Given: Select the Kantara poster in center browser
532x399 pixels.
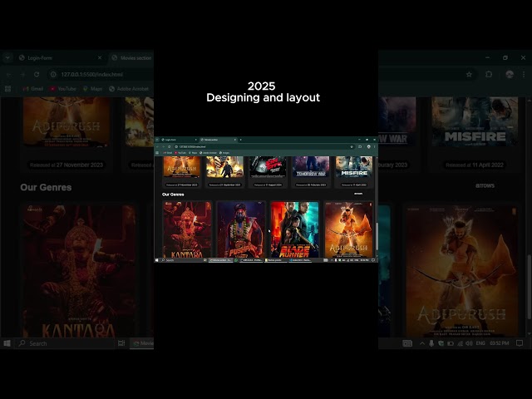Looking at the screenshot, I should tap(187, 229).
